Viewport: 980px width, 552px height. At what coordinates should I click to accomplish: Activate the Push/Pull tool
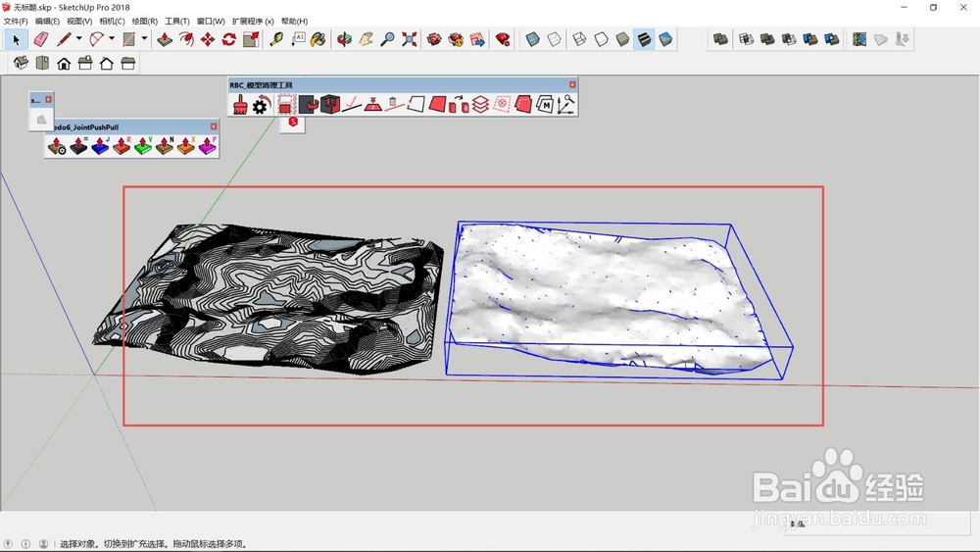click(x=165, y=40)
